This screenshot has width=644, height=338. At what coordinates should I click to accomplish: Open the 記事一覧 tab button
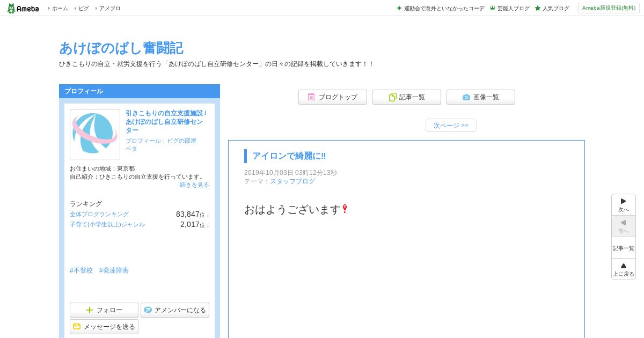pyautogui.click(x=407, y=97)
